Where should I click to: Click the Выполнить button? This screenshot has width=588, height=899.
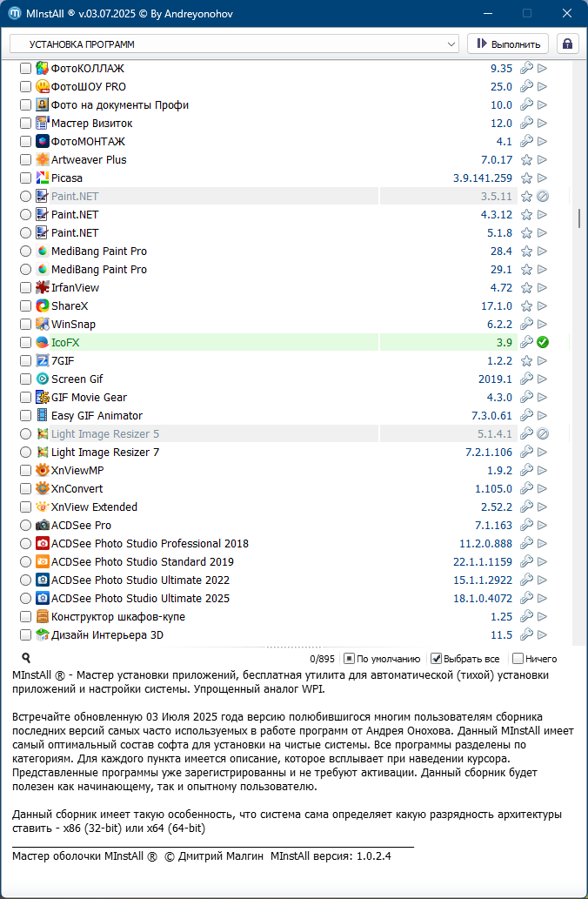508,44
